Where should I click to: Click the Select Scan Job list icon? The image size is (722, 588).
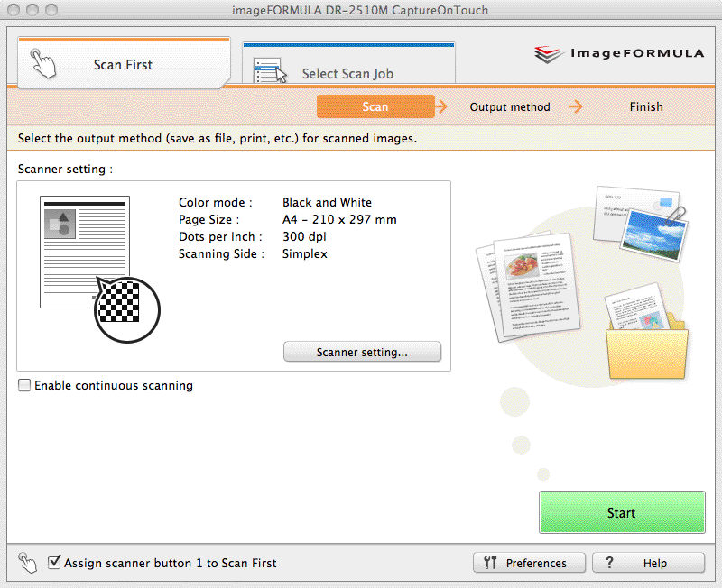click(x=270, y=71)
